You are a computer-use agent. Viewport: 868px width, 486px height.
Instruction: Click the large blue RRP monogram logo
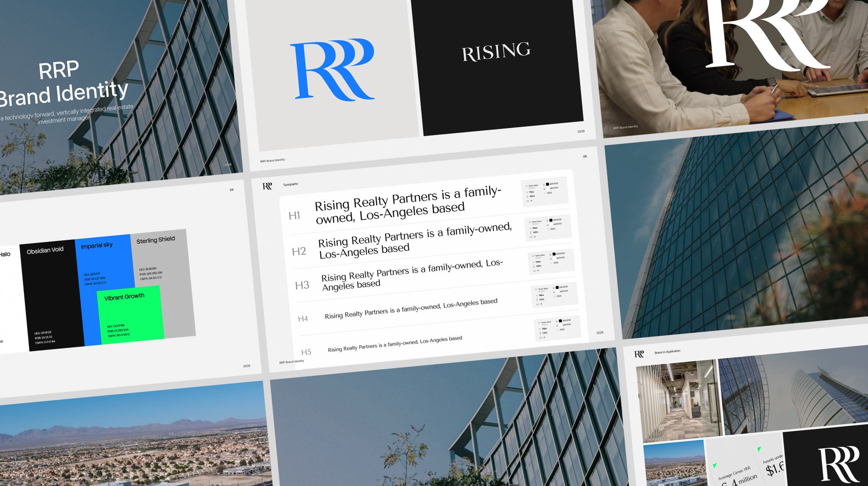(x=332, y=69)
